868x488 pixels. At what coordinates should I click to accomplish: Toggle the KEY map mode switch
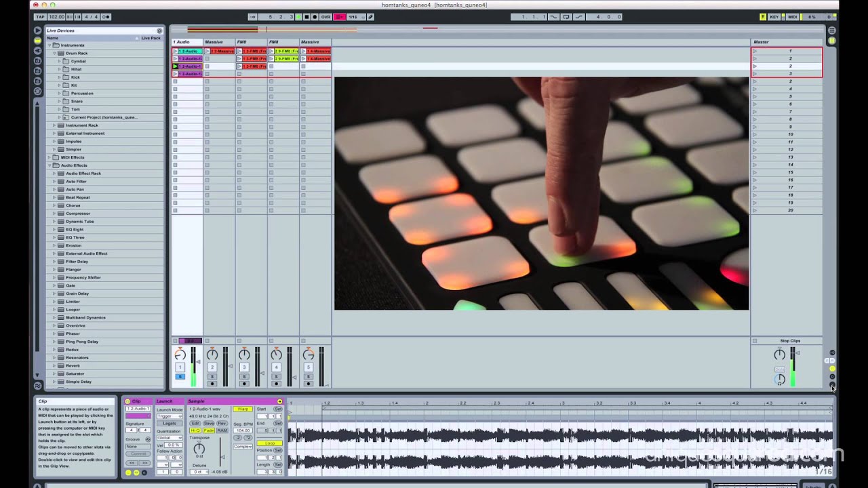pos(774,17)
